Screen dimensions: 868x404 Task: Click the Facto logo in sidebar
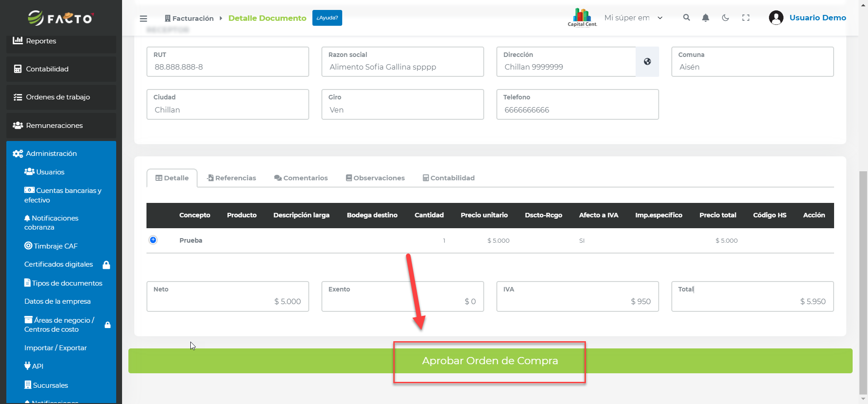61,18
